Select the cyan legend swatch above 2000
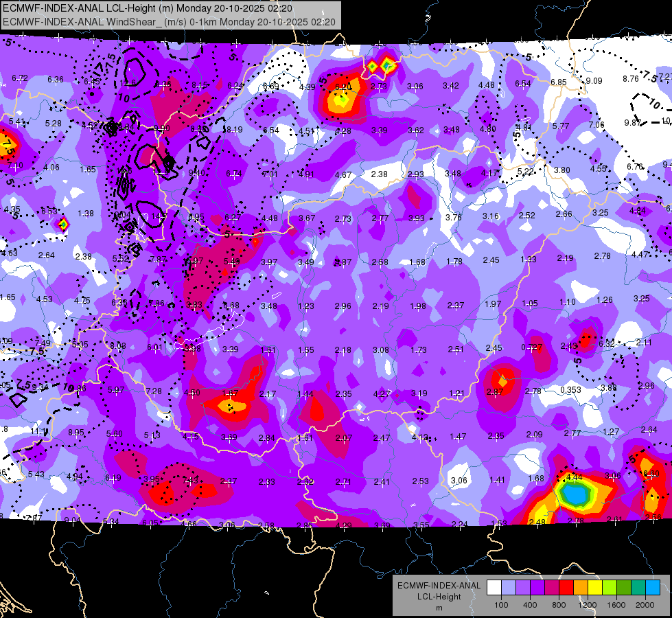 pos(653,588)
